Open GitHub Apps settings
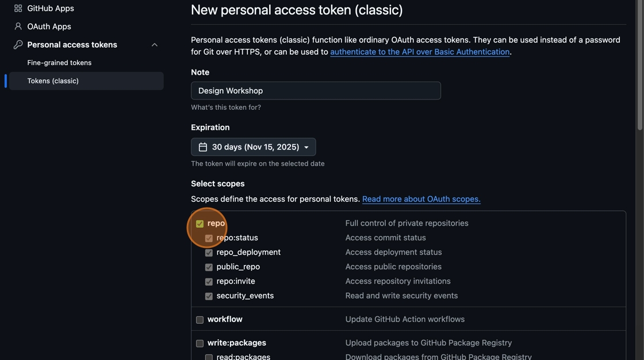Screen dimensions: 644x360 click(x=51, y=9)
